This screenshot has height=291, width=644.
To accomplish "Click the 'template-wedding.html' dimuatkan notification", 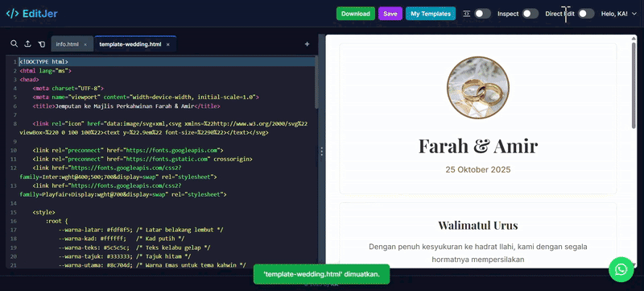I will [321, 274].
